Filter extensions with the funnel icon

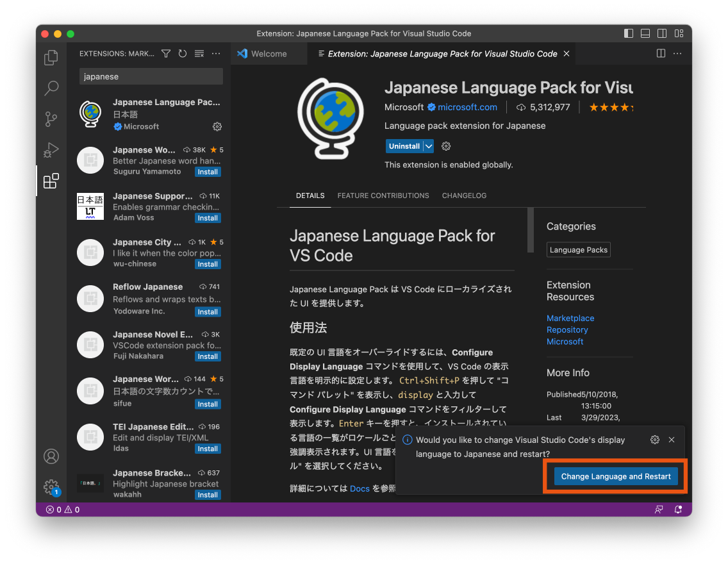166,54
